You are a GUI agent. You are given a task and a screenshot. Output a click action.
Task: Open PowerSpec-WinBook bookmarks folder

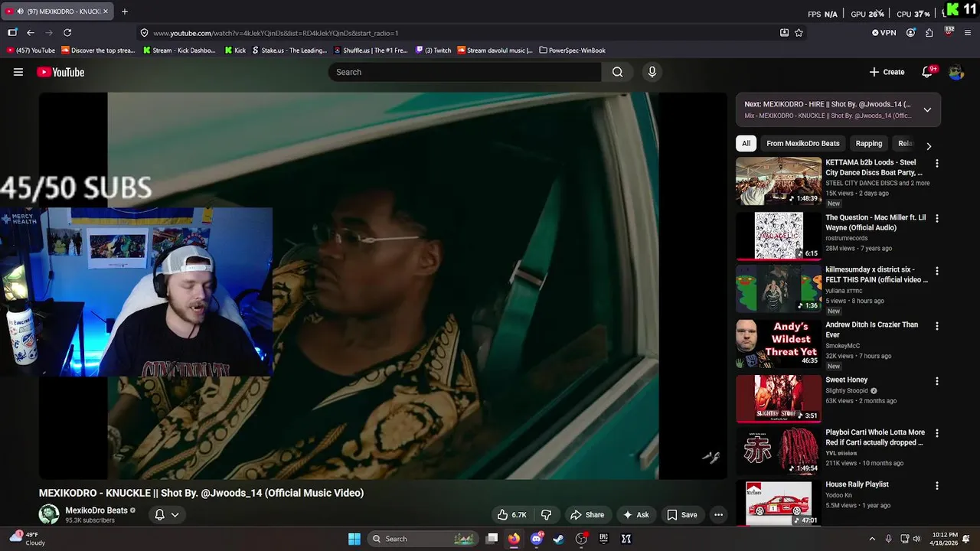pos(572,51)
